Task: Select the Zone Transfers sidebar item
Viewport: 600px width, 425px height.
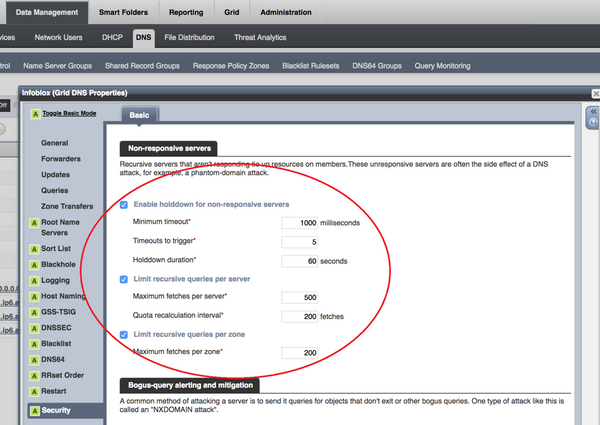Action: coord(68,204)
